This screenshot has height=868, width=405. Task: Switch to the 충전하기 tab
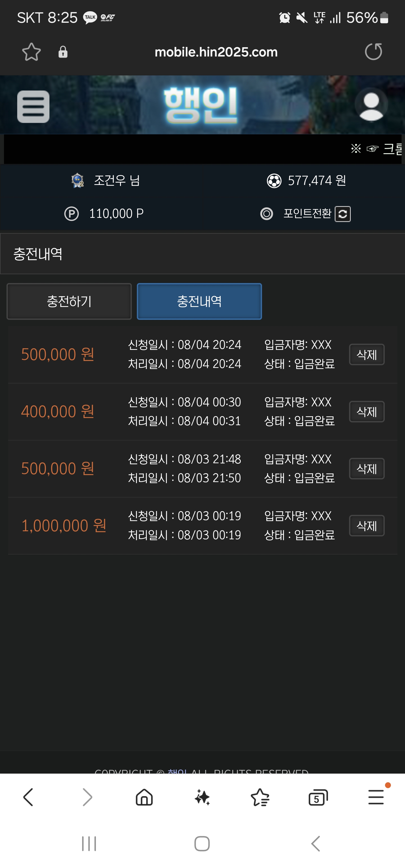69,301
